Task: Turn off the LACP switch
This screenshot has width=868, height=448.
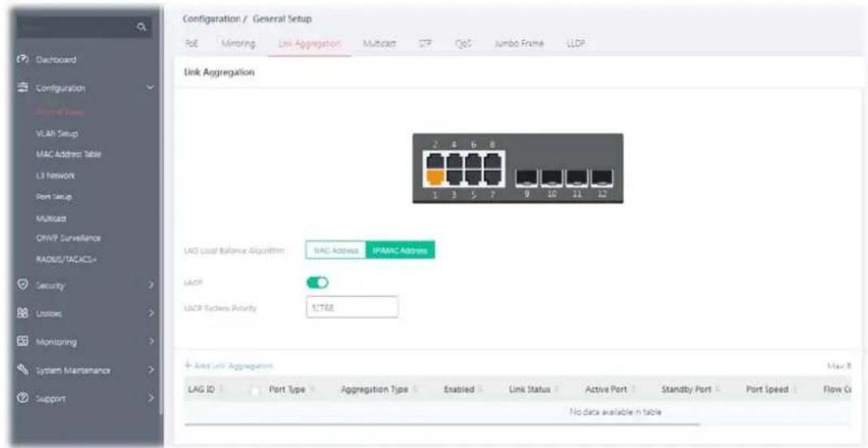Action: tap(318, 282)
